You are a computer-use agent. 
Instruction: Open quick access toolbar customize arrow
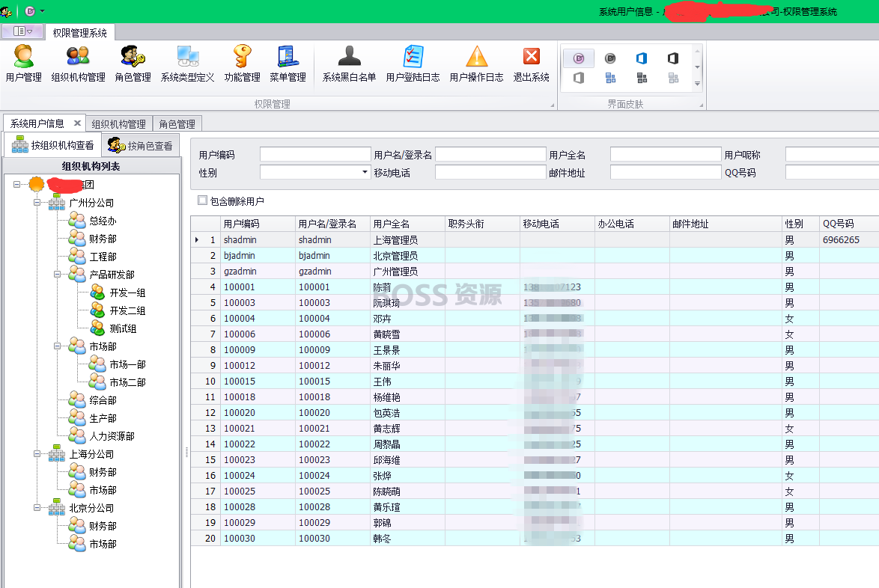point(42,10)
